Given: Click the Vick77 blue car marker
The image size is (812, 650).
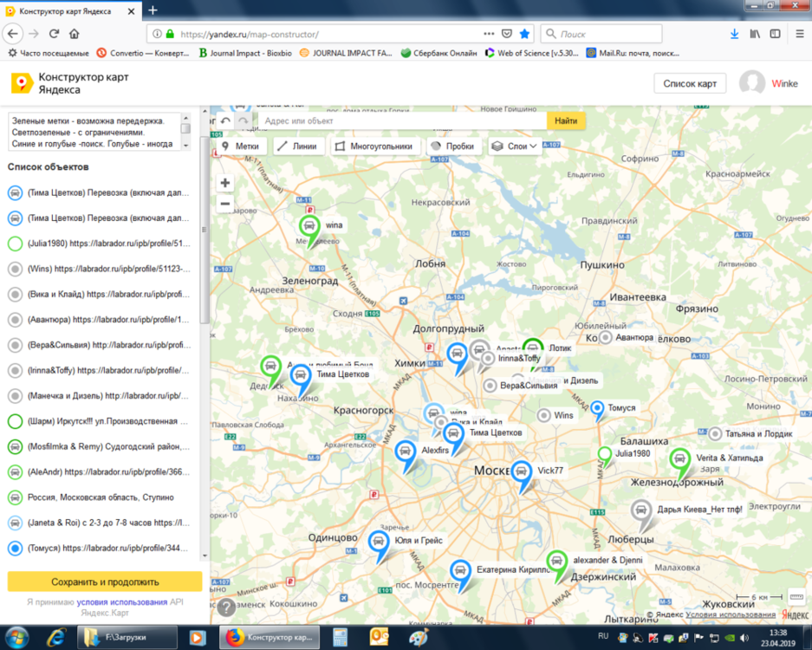Looking at the screenshot, I should pos(521,473).
